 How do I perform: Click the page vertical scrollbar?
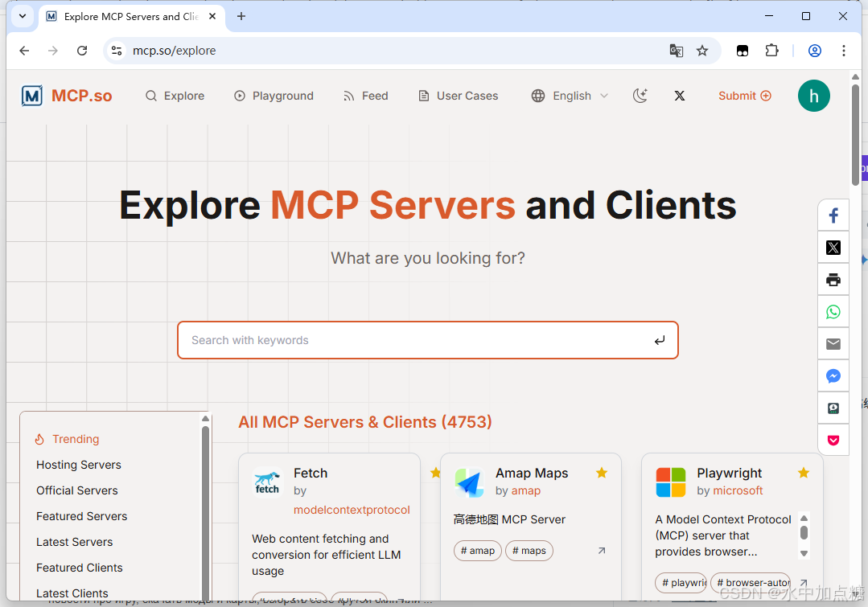pyautogui.click(x=855, y=134)
